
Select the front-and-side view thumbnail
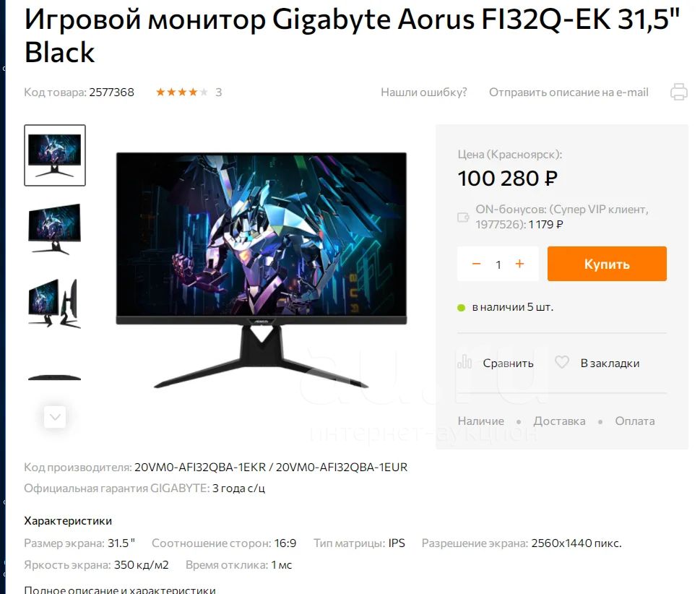click(x=55, y=304)
